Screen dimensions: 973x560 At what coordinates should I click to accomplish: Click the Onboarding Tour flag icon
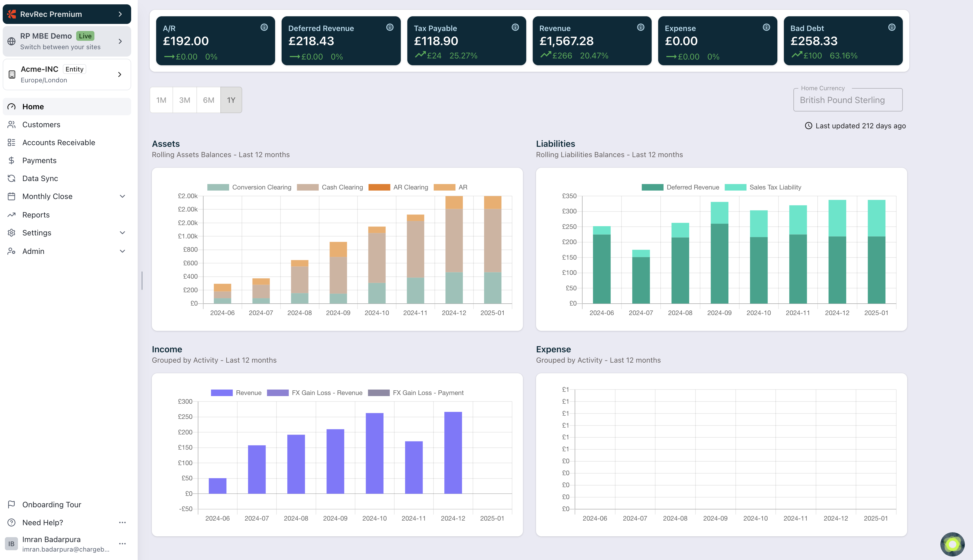pos(11,504)
